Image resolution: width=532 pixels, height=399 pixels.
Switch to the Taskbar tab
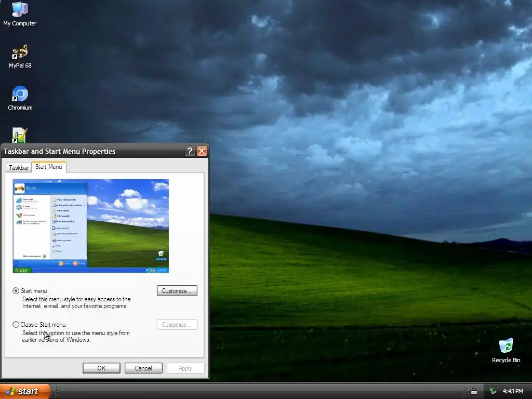pyautogui.click(x=19, y=168)
